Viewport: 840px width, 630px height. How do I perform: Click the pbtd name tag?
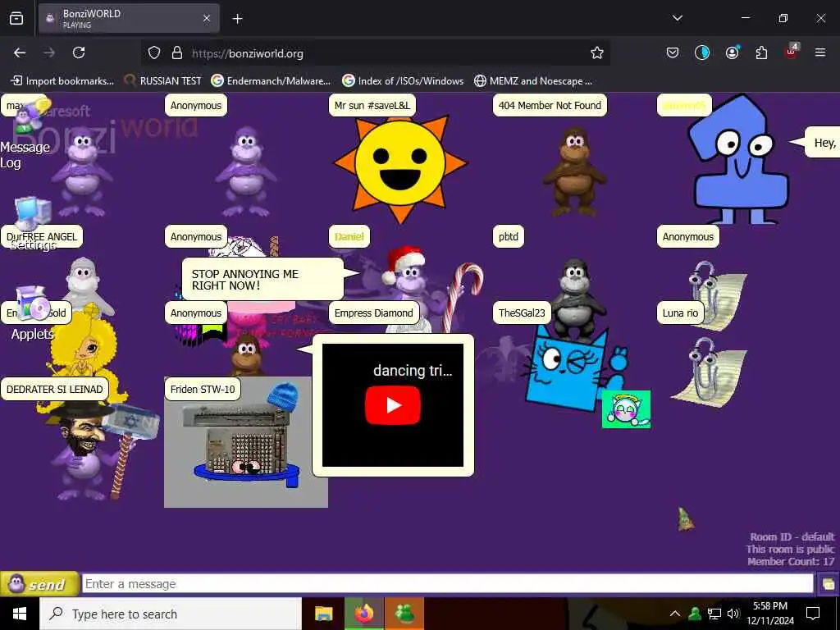click(509, 236)
